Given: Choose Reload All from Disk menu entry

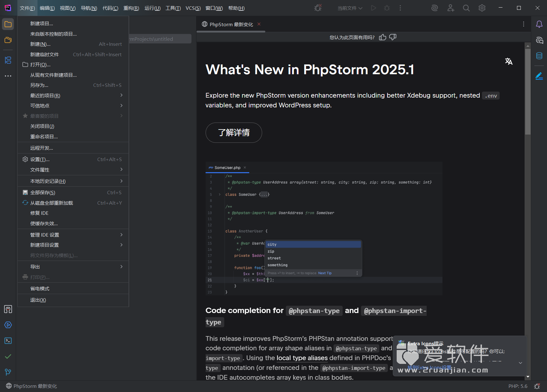Looking at the screenshot, I should [x=73, y=203].
